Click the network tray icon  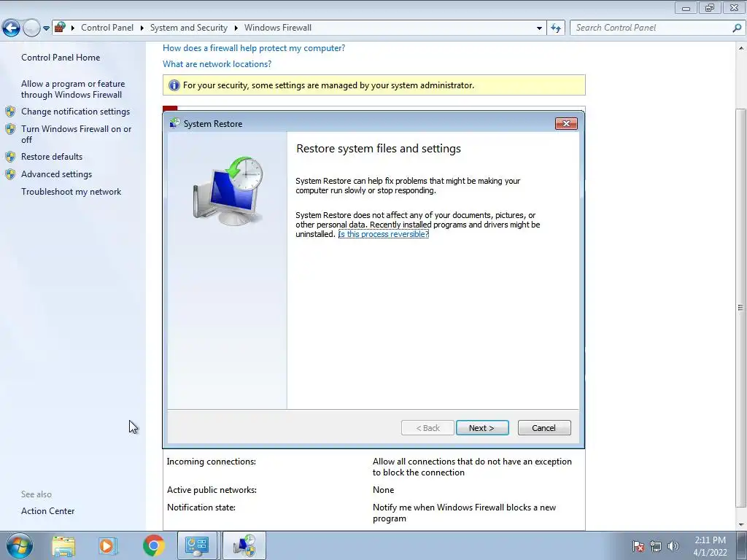pyautogui.click(x=656, y=546)
